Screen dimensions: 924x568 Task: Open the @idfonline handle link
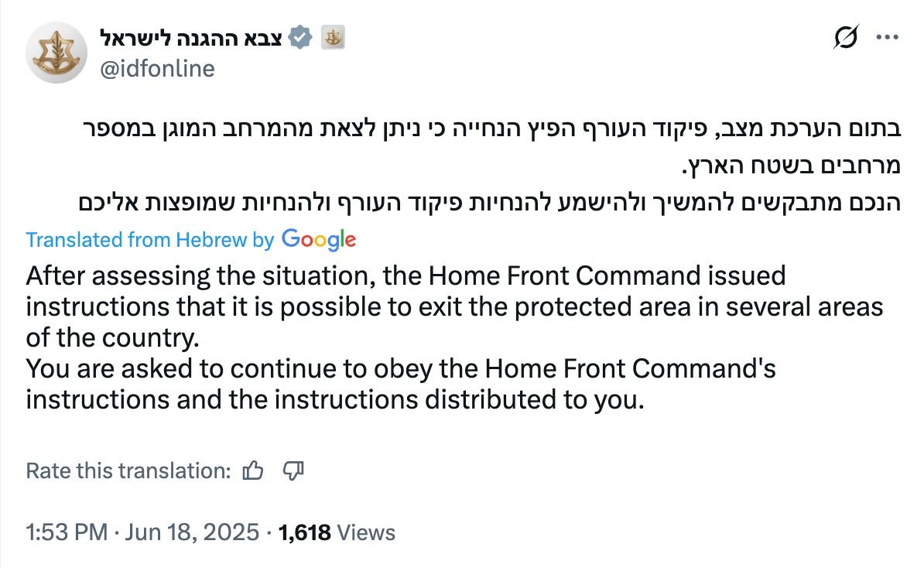[157, 69]
